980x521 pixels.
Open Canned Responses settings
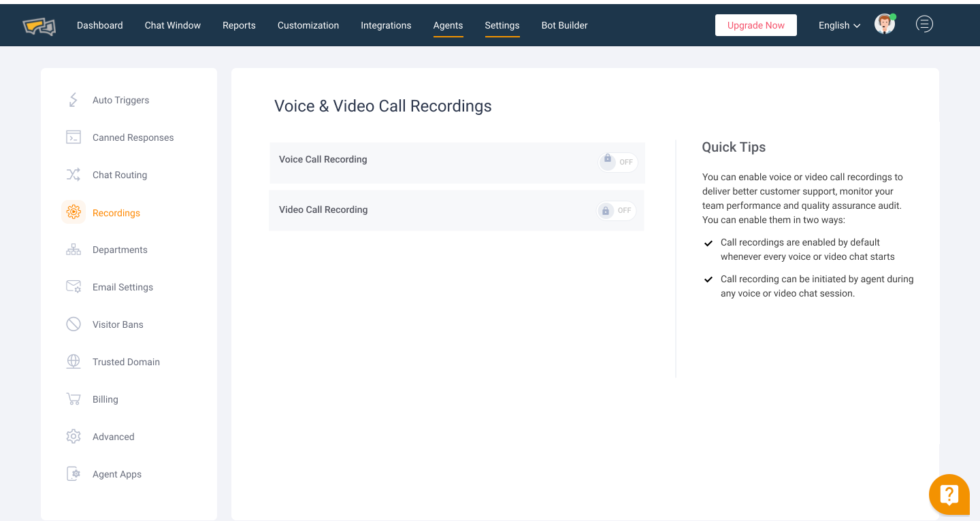(x=133, y=137)
